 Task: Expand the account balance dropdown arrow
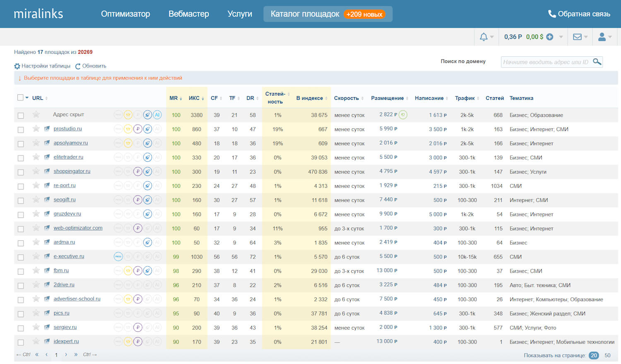pyautogui.click(x=561, y=37)
